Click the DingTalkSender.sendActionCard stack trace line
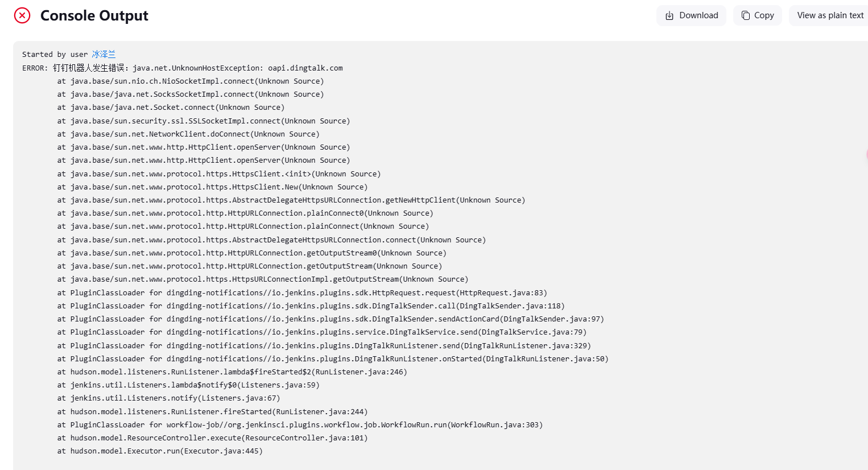Viewport: 868px width, 470px height. (330, 319)
